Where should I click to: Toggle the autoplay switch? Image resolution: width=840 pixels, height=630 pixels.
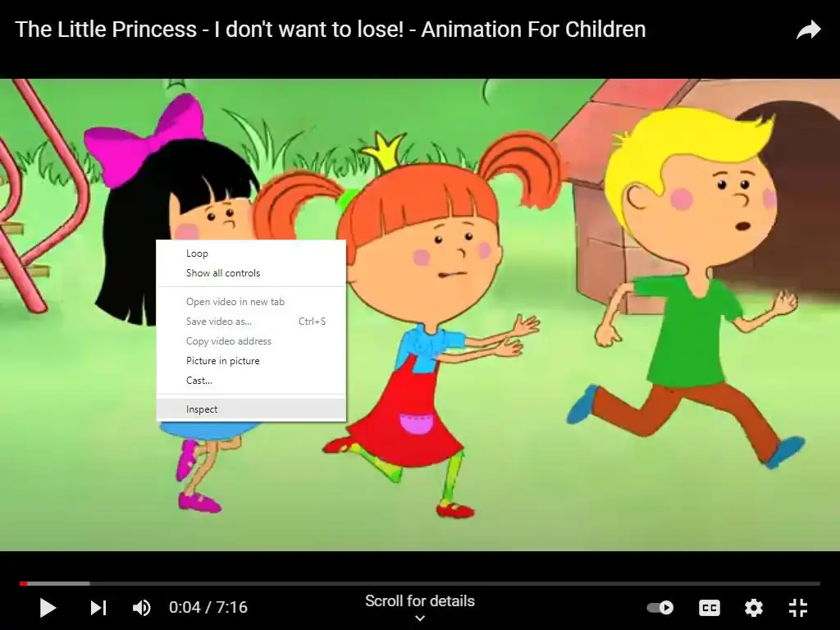660,608
